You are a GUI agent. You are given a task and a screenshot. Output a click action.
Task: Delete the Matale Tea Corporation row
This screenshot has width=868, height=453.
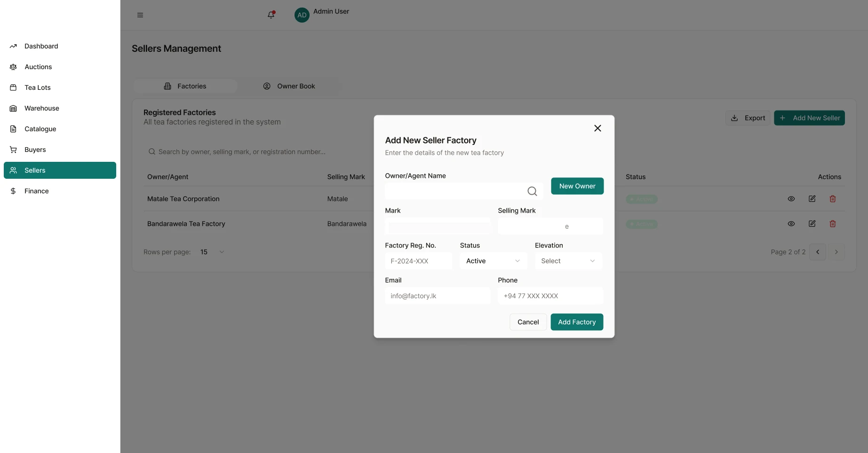833,199
